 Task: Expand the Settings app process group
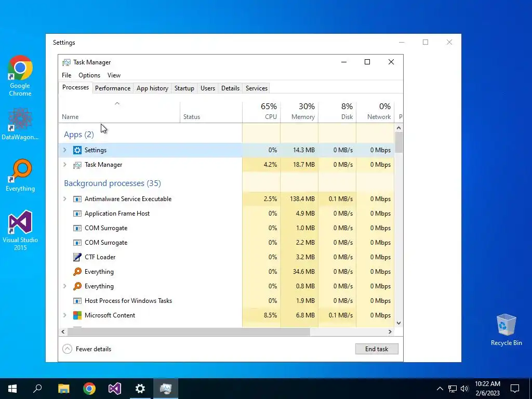click(65, 150)
